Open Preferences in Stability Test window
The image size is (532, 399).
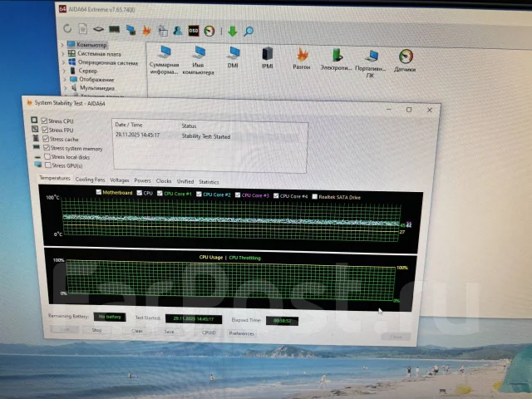(x=241, y=333)
